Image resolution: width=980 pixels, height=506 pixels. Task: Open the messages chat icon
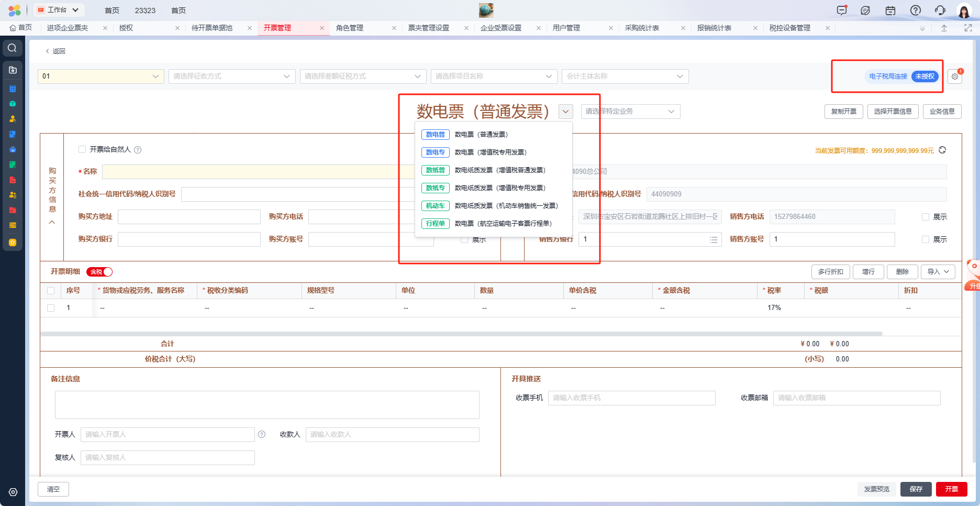pyautogui.click(x=842, y=10)
